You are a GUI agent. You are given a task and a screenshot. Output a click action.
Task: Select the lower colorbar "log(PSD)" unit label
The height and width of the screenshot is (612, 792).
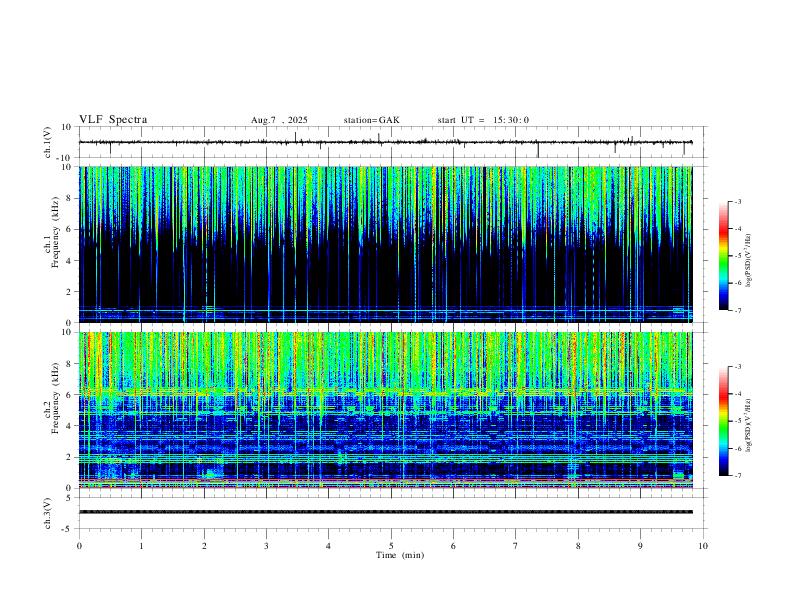point(748,425)
